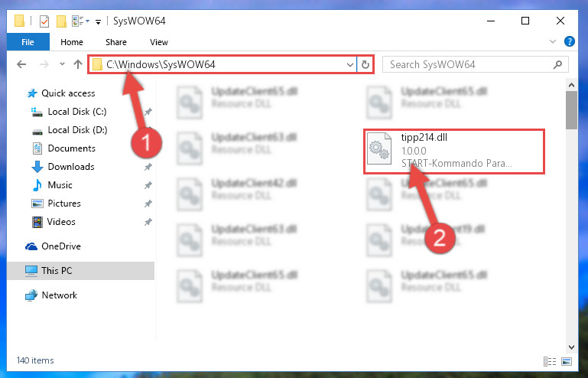Viewport: 588px width, 378px height.
Task: Unpin Pictures from Quick access
Action: 148,204
